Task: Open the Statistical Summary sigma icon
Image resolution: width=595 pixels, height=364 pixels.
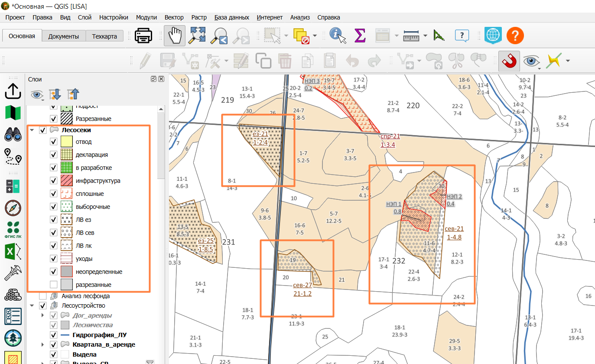Action: tap(360, 36)
